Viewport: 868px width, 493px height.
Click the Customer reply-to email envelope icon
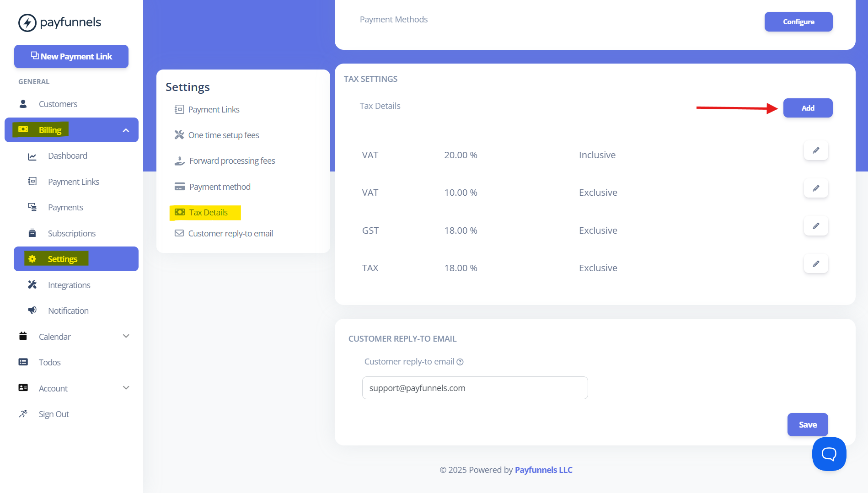click(179, 233)
